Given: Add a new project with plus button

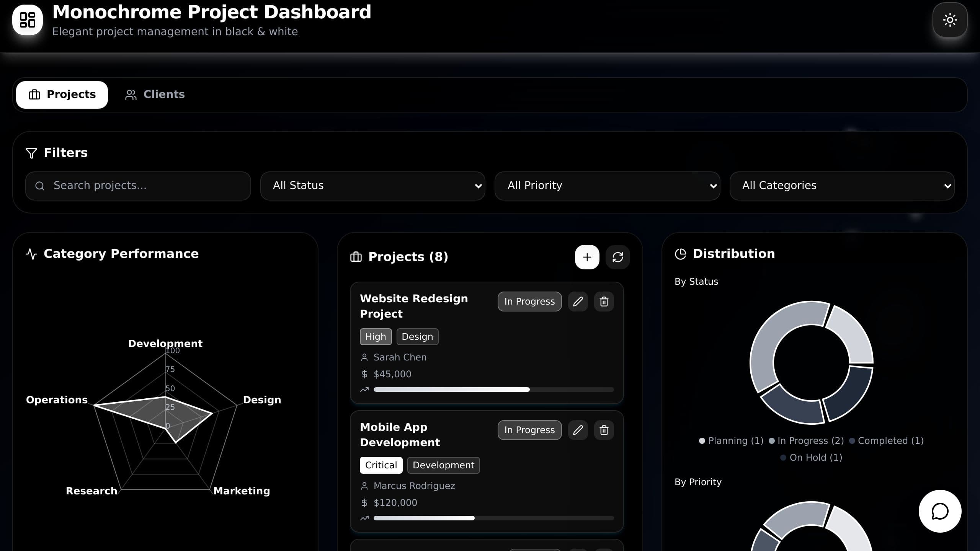Looking at the screenshot, I should pyautogui.click(x=587, y=257).
